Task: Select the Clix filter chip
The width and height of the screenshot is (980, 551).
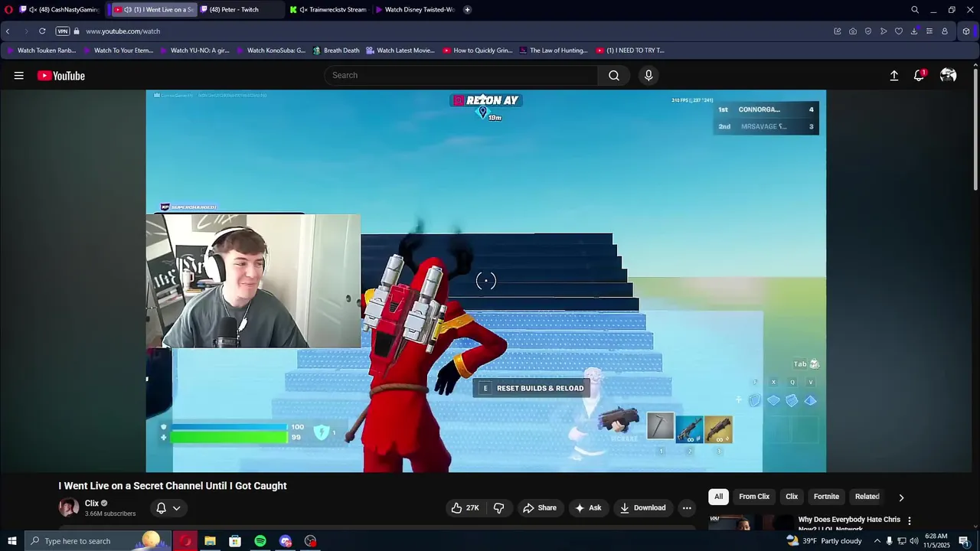Action: (x=792, y=497)
